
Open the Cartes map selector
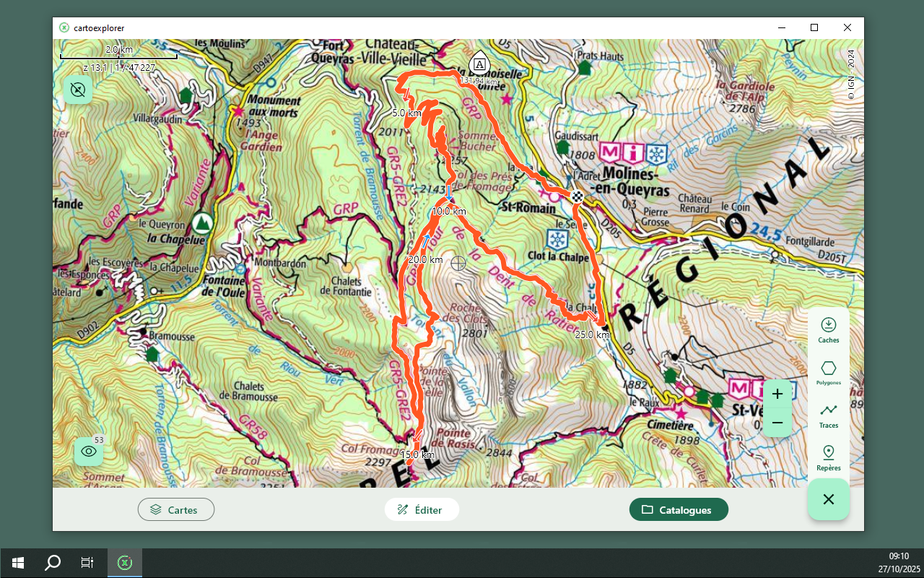(176, 509)
